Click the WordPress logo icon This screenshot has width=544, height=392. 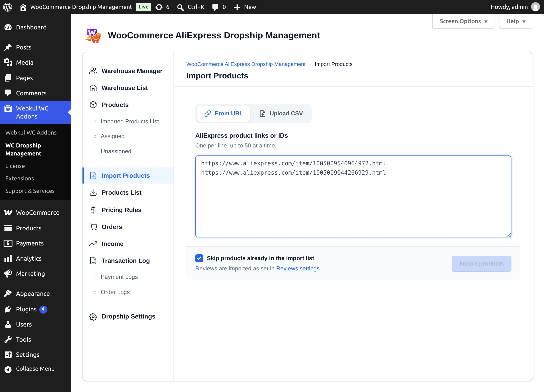(x=8, y=7)
